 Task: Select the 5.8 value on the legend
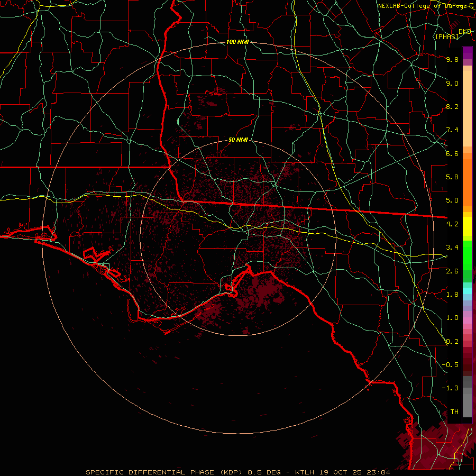click(x=452, y=177)
